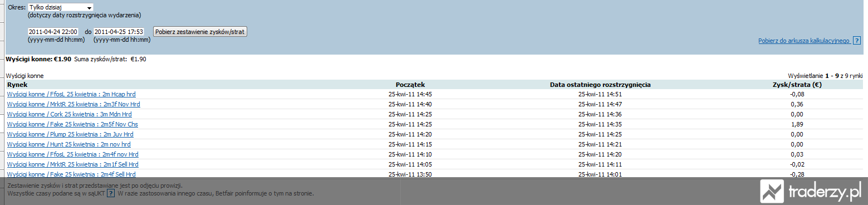868x205 pixels.
Task: Click the UKT help question mark icon
Action: [111, 194]
